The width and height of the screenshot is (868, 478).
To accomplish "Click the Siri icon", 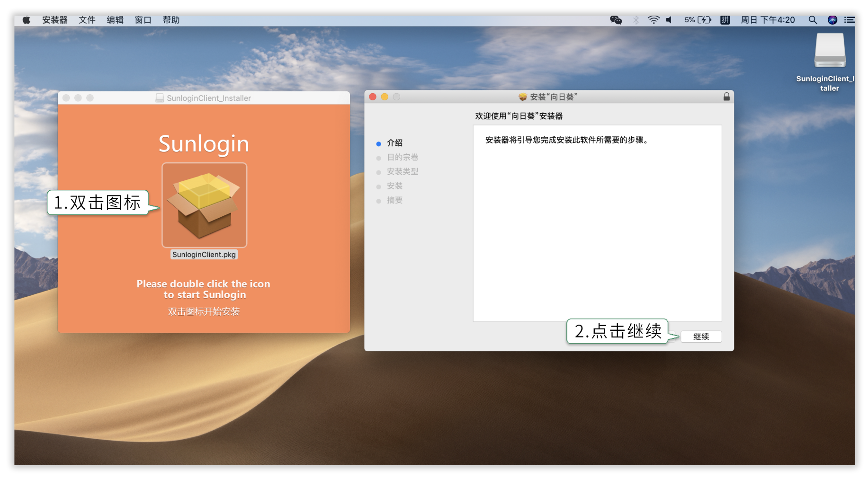I will [x=832, y=20].
